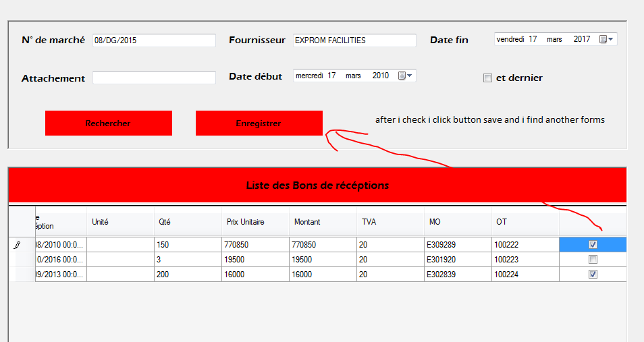Sort by the Unité column header
This screenshot has width=644, height=342.
(x=120, y=222)
